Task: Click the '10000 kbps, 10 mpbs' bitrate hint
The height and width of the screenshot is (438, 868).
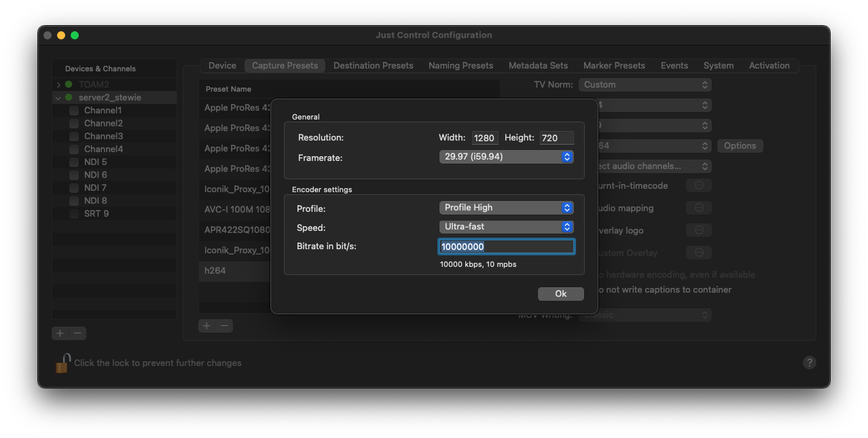Action: pos(478,264)
